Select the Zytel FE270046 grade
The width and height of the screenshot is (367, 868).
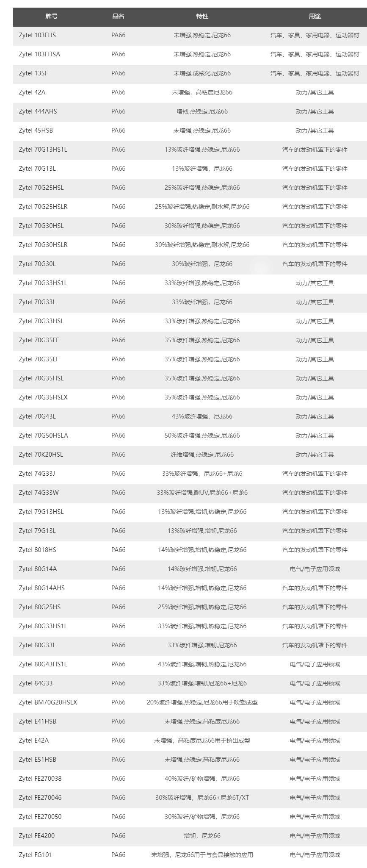pos(40,798)
